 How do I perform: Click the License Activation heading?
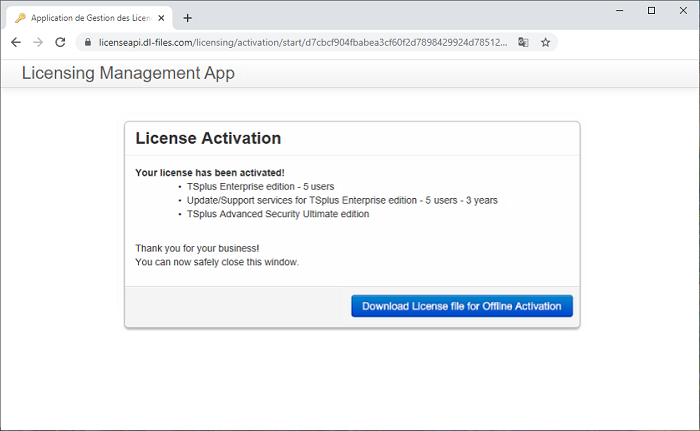click(x=208, y=138)
